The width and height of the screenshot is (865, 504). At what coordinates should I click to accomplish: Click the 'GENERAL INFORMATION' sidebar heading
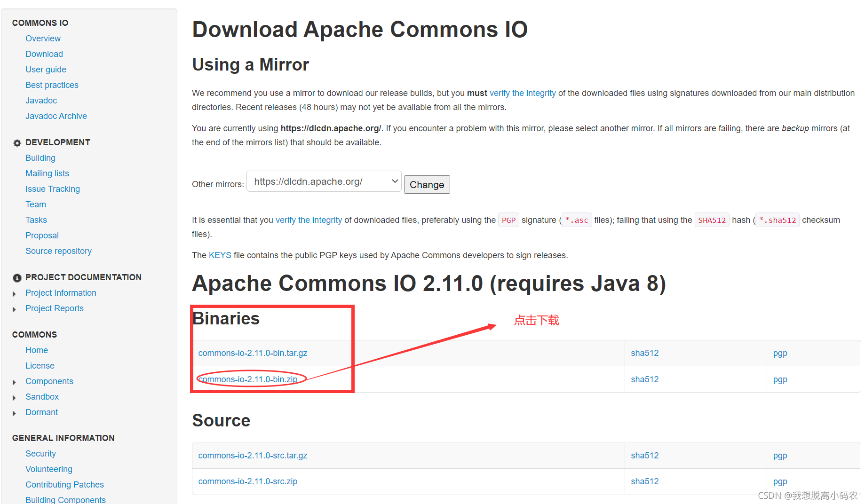tap(63, 438)
